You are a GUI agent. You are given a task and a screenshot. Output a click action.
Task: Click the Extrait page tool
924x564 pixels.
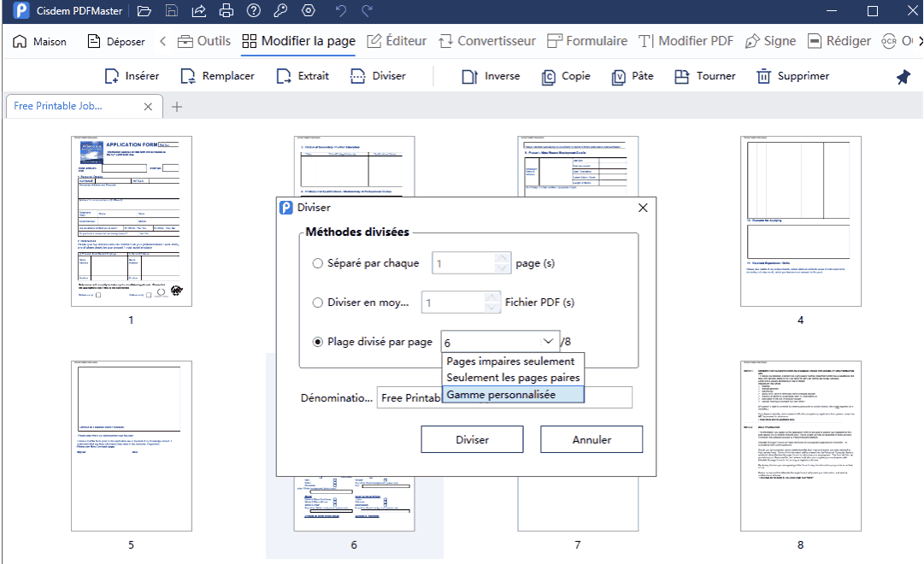(x=303, y=76)
